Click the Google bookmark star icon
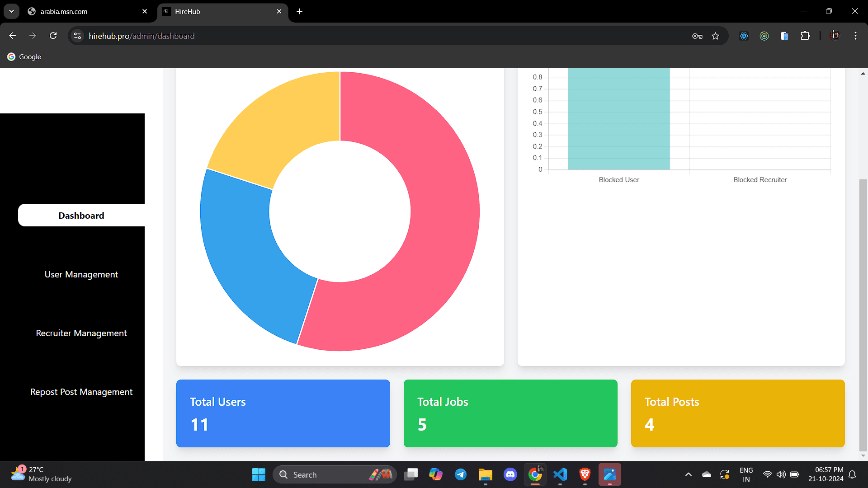The width and height of the screenshot is (868, 488). [x=715, y=36]
